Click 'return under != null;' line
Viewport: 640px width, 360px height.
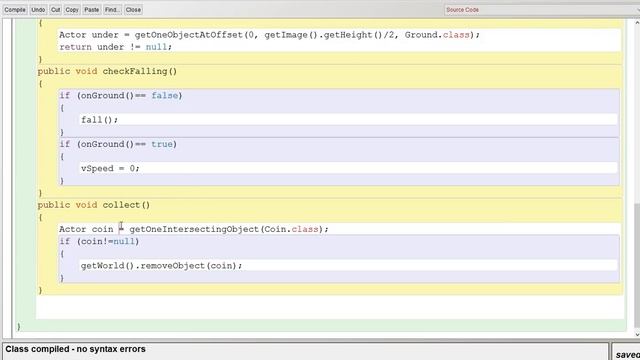click(x=116, y=47)
